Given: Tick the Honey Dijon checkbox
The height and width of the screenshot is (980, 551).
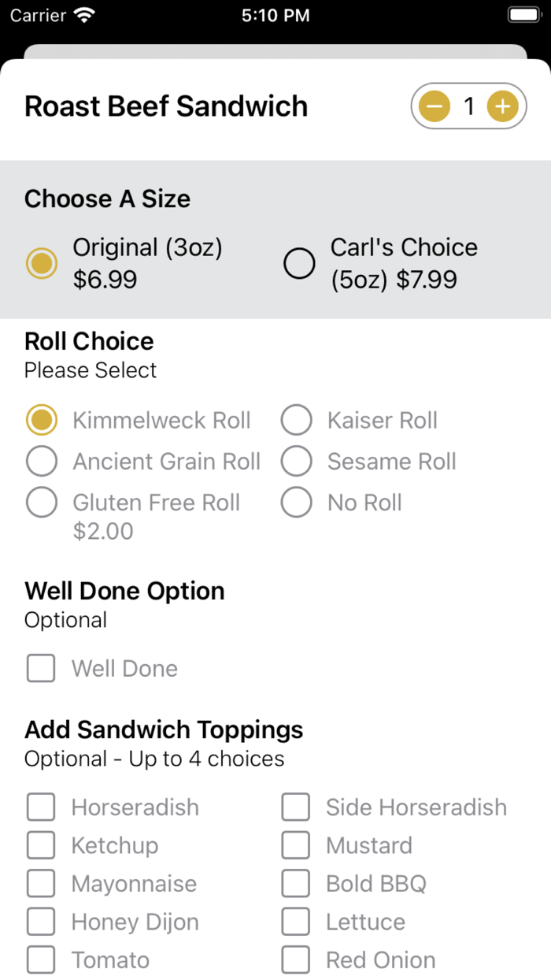Looking at the screenshot, I should pos(41,922).
